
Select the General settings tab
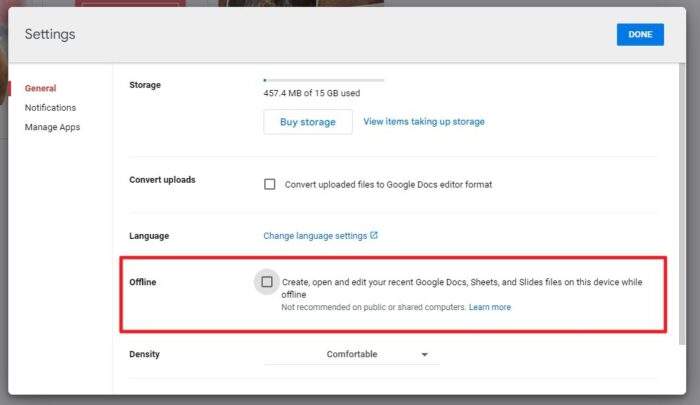click(40, 88)
